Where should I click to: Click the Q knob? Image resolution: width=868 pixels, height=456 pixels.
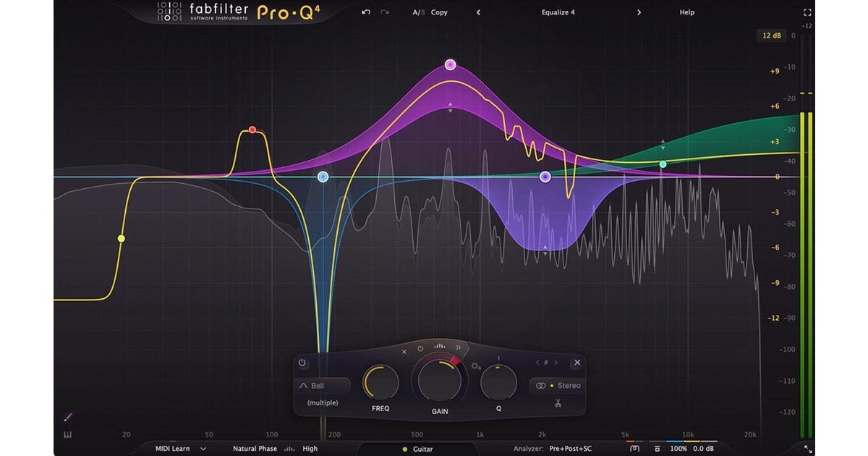pyautogui.click(x=498, y=382)
